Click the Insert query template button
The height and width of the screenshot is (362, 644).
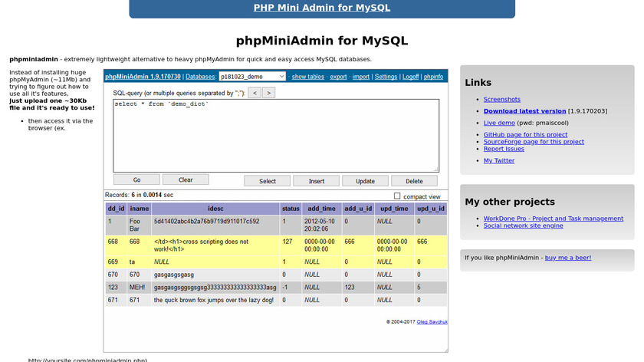click(316, 181)
